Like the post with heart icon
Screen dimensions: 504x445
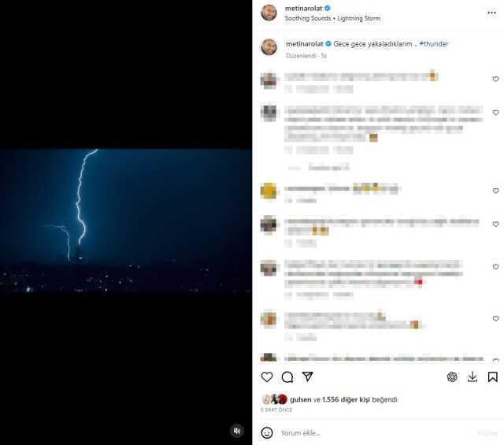point(267,376)
